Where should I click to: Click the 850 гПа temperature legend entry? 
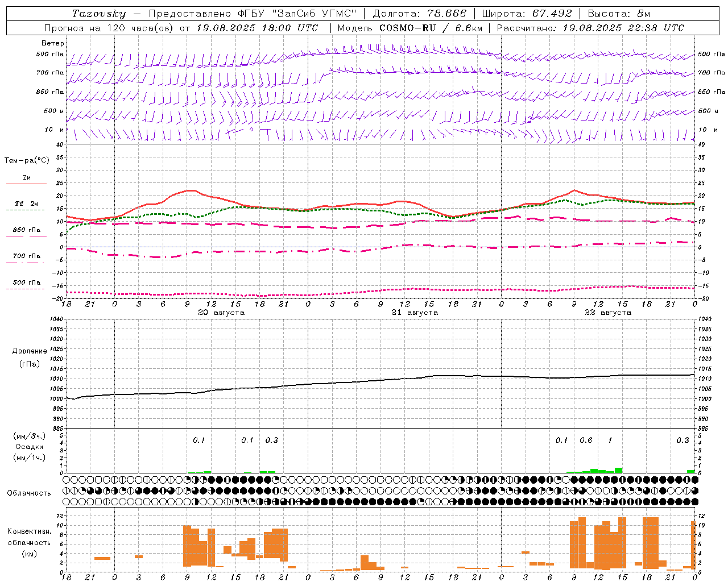point(26,232)
